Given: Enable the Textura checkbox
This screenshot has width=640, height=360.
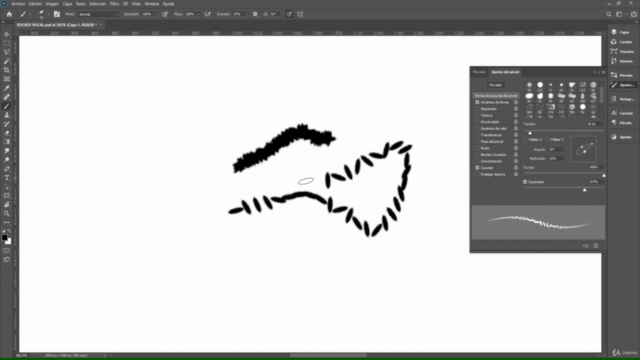Looking at the screenshot, I should click(x=477, y=116).
